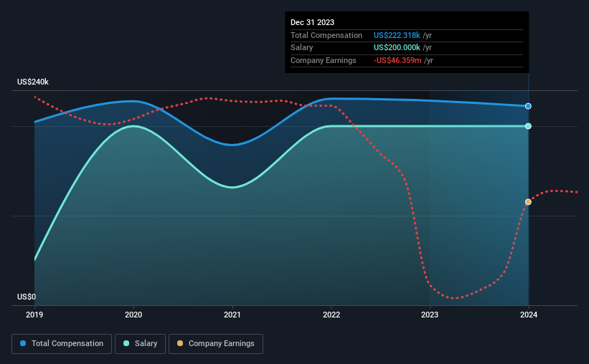This screenshot has width=589, height=364.
Task: Click the teal Salary data point at 2024
Action: pos(528,126)
